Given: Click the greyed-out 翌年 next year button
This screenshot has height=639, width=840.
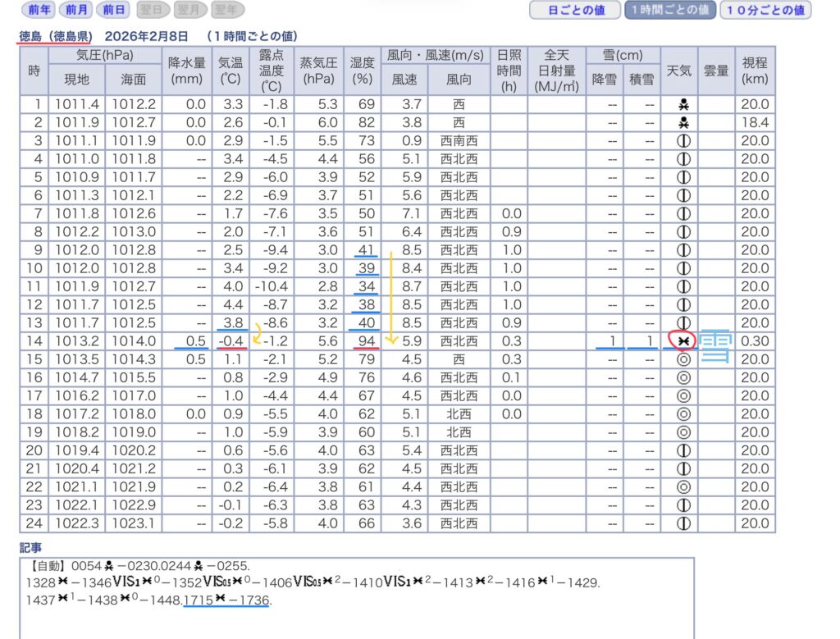Looking at the screenshot, I should (x=226, y=10).
